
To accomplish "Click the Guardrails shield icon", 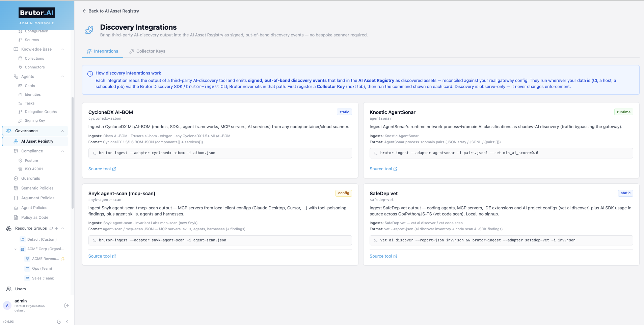I will (16, 178).
